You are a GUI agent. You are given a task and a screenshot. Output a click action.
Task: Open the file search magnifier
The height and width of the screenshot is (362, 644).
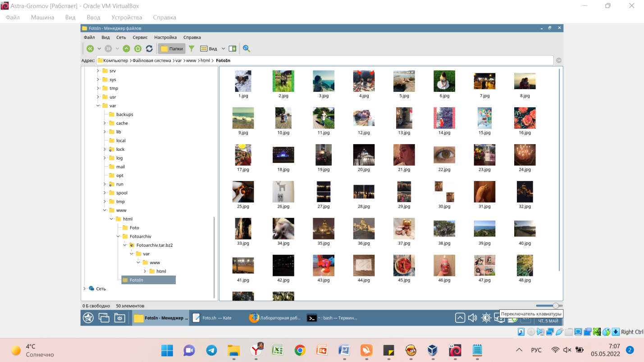pos(247,49)
